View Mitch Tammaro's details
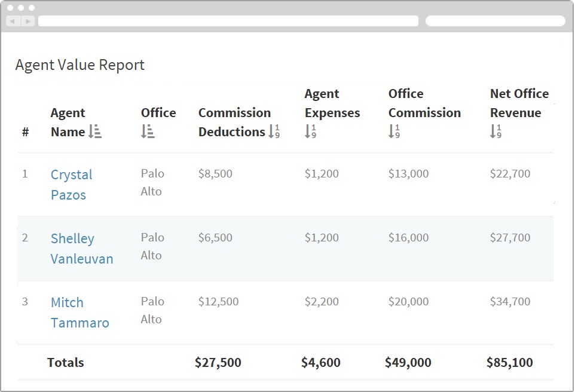This screenshot has height=392, width=575. (x=80, y=311)
